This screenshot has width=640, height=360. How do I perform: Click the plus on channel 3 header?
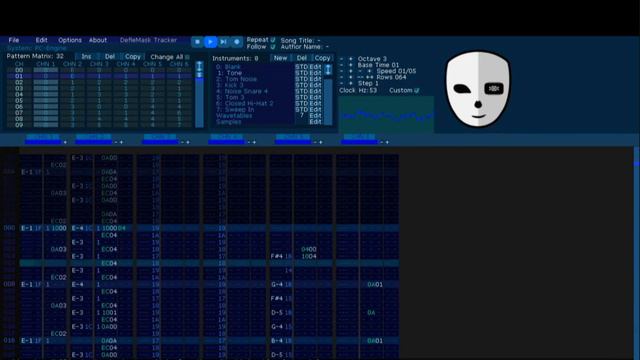tap(188, 142)
